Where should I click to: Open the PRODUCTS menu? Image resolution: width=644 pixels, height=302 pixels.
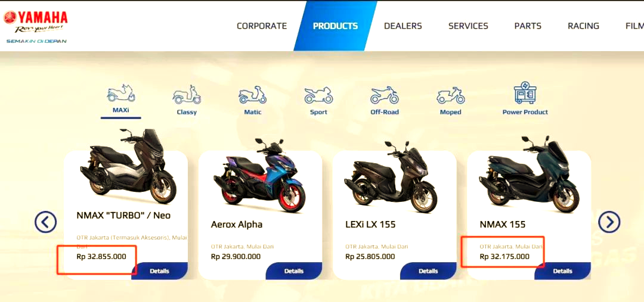coord(335,26)
